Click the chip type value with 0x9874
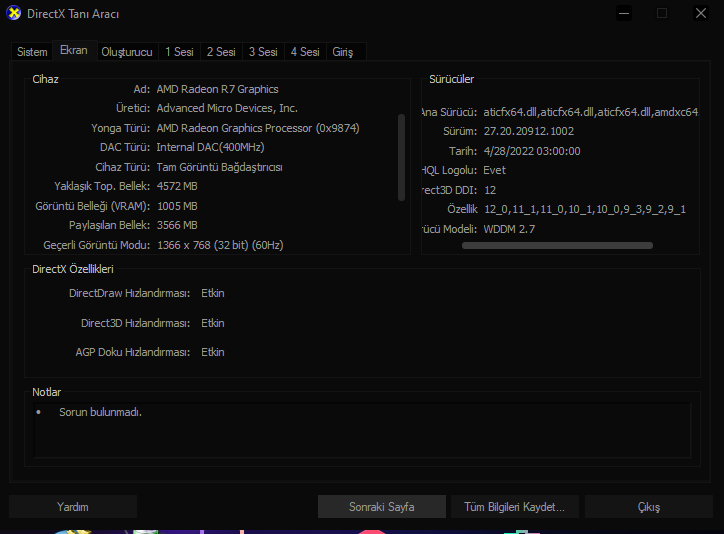Screen dimensions: 724x534 pyautogui.click(x=258, y=128)
